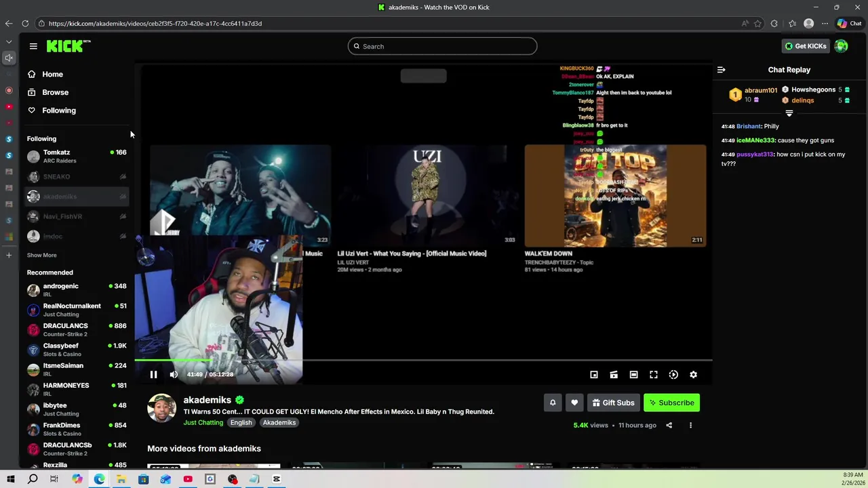Select the English tag

[x=241, y=422]
